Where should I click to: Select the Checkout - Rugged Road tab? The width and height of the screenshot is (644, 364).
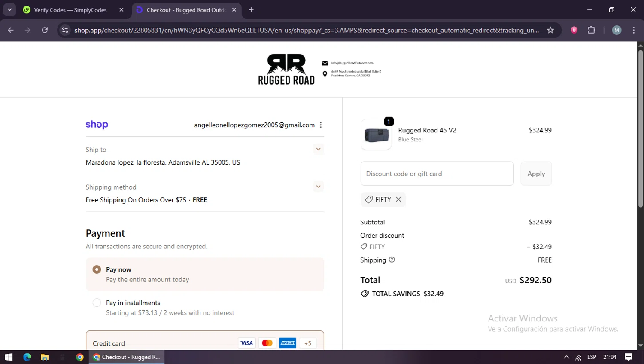pyautogui.click(x=185, y=10)
